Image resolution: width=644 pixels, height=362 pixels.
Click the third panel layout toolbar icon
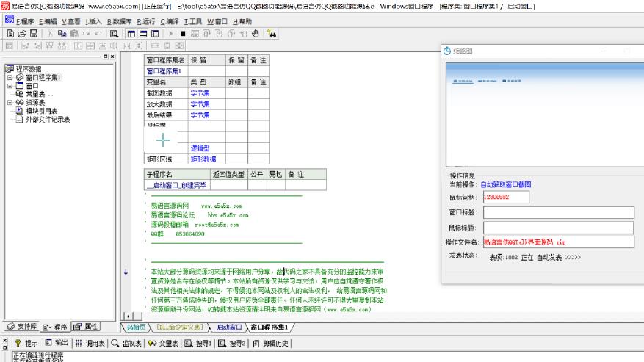tap(155, 34)
